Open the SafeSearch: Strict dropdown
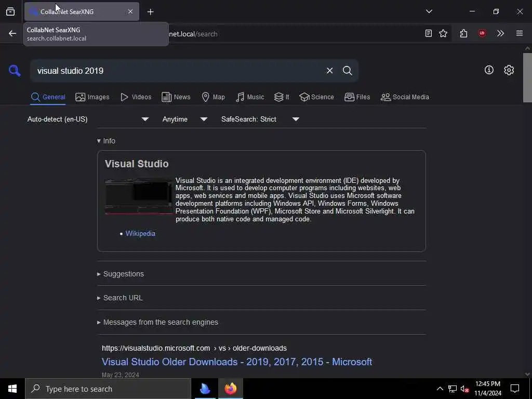 point(260,119)
